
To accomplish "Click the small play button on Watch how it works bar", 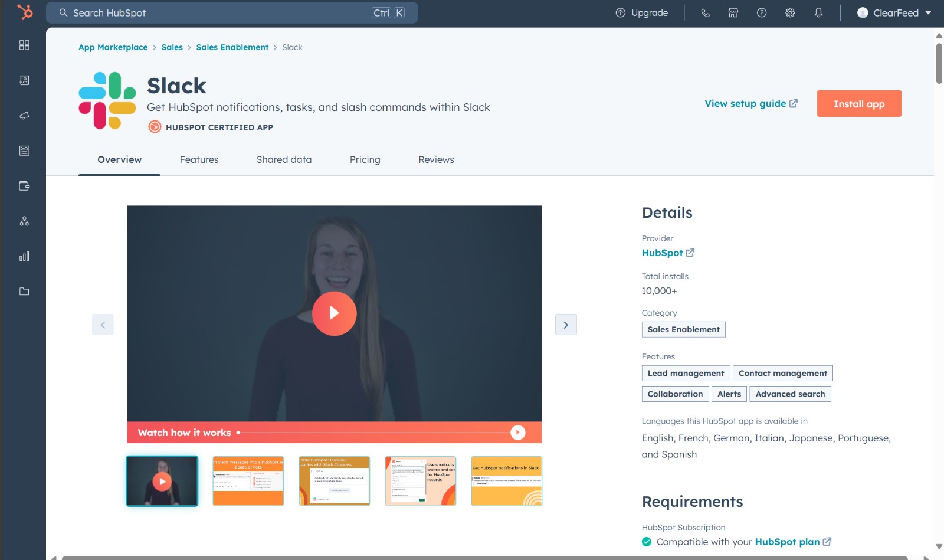I will pos(517,433).
